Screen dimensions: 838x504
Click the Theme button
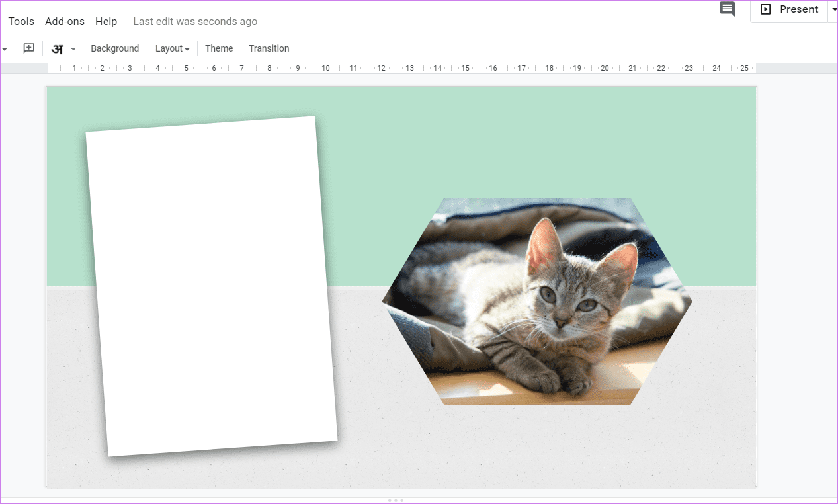219,48
